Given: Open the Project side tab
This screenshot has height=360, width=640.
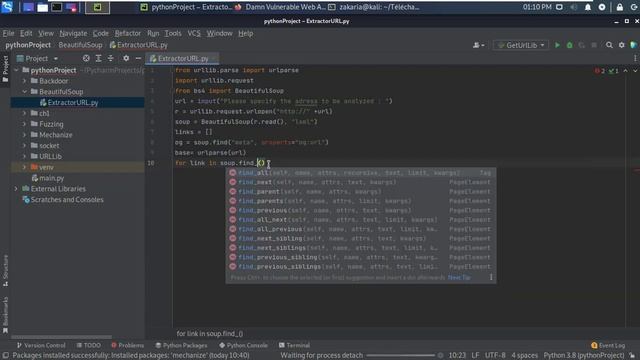Looking at the screenshot, I should pyautogui.click(x=5, y=69).
